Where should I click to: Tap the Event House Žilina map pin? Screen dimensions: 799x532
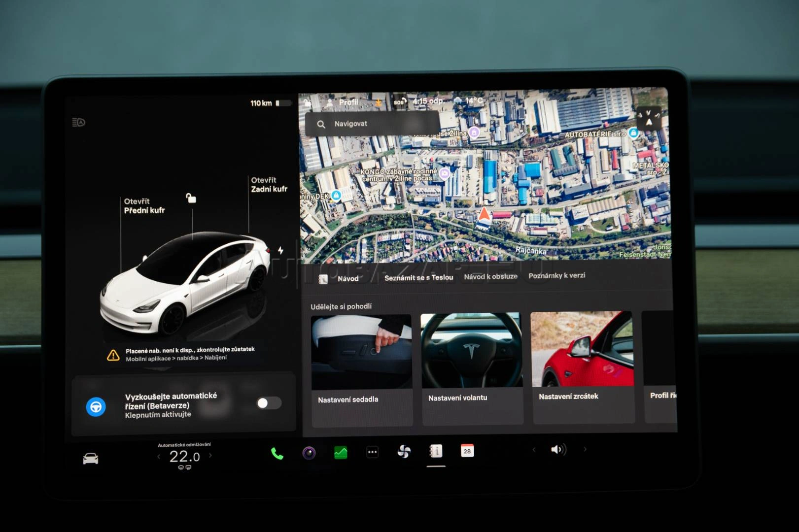[474, 132]
